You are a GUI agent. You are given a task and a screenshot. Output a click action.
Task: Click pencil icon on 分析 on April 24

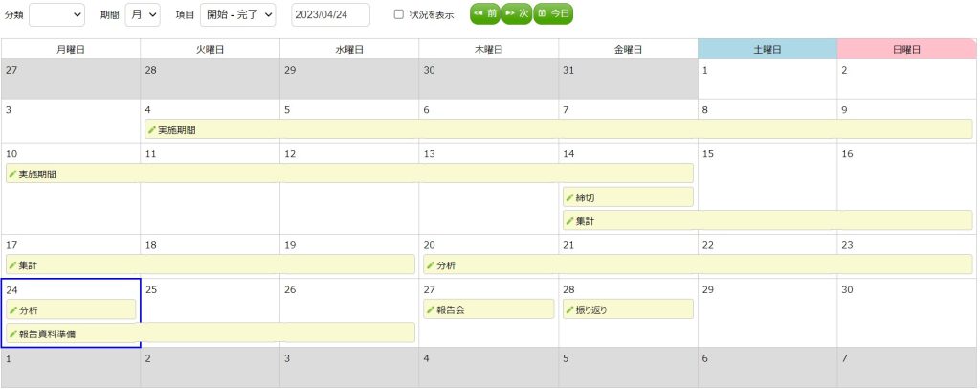pyautogui.click(x=12, y=309)
